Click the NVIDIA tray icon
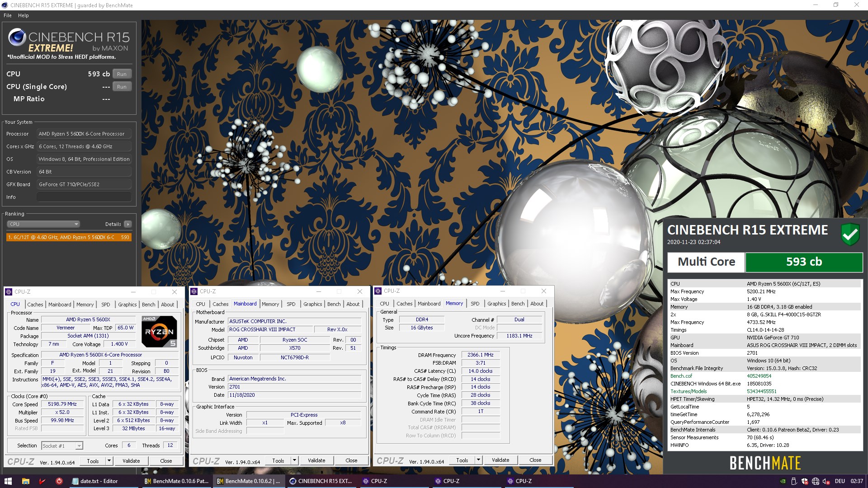868x488 pixels. point(783,481)
